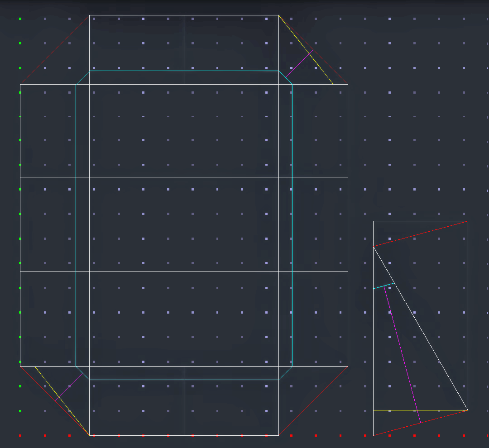
Task: Select the short cyan diagonal at upper-left inner corner
Action: pos(83,77)
